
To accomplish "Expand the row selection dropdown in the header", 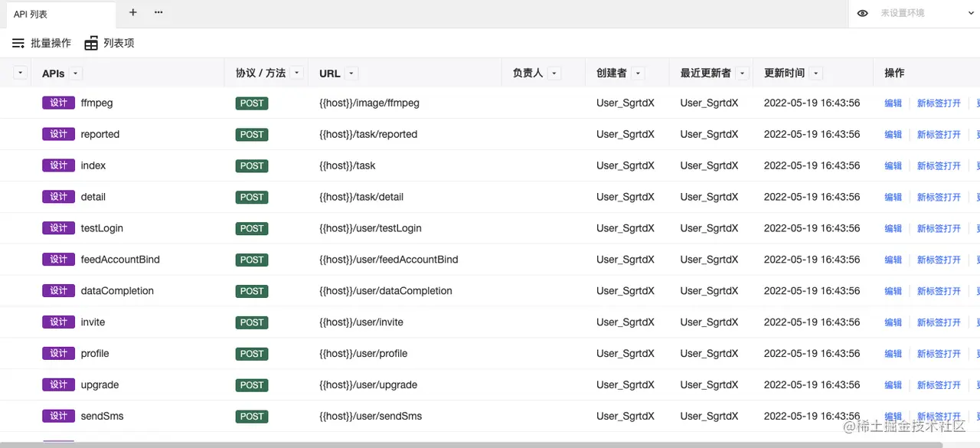I will [21, 73].
